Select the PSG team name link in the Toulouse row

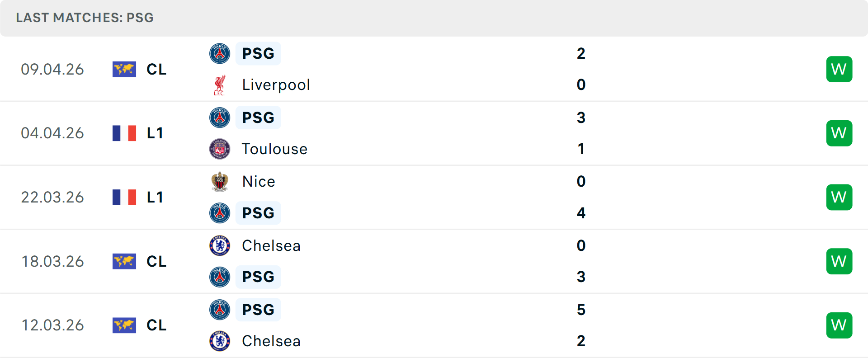[x=258, y=117]
